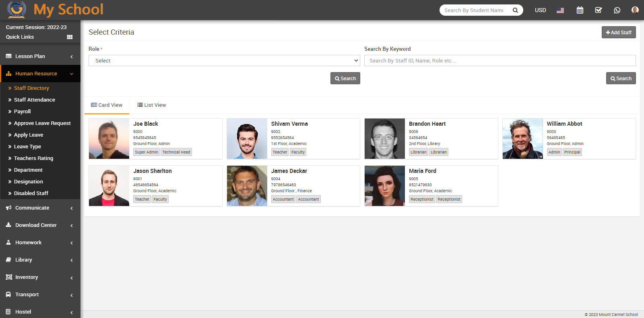Collapse the Human Resource menu

(x=40, y=74)
